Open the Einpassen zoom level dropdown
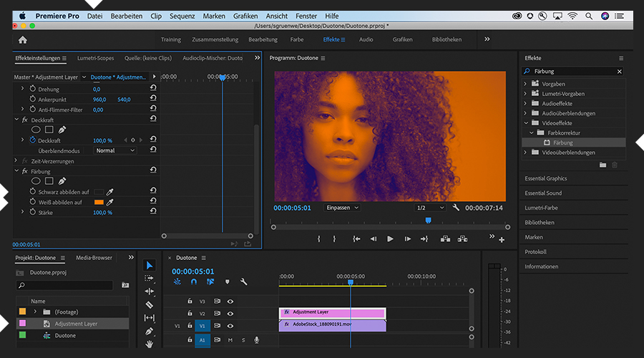Image resolution: width=644 pixels, height=358 pixels. pyautogui.click(x=342, y=208)
